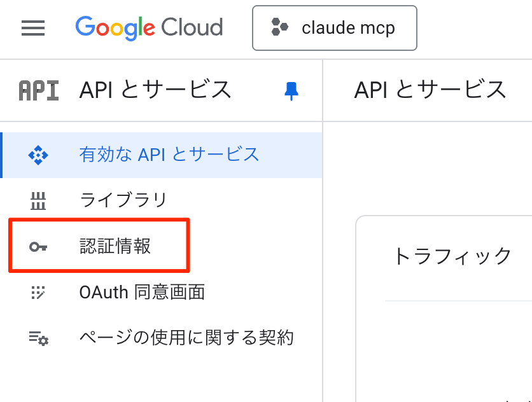Click the トラフィック card heading
Viewport: 532px width, 402px height.
[452, 256]
